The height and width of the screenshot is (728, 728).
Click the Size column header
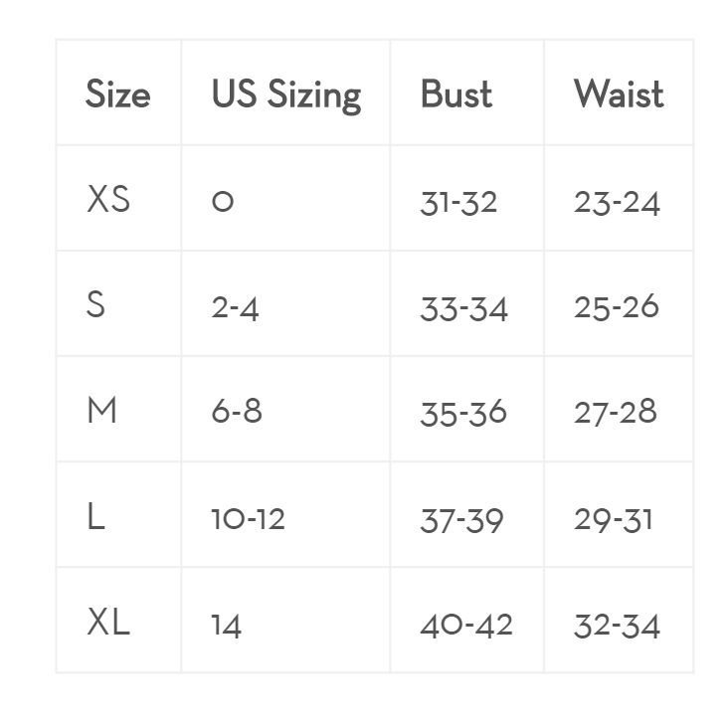tap(118, 93)
